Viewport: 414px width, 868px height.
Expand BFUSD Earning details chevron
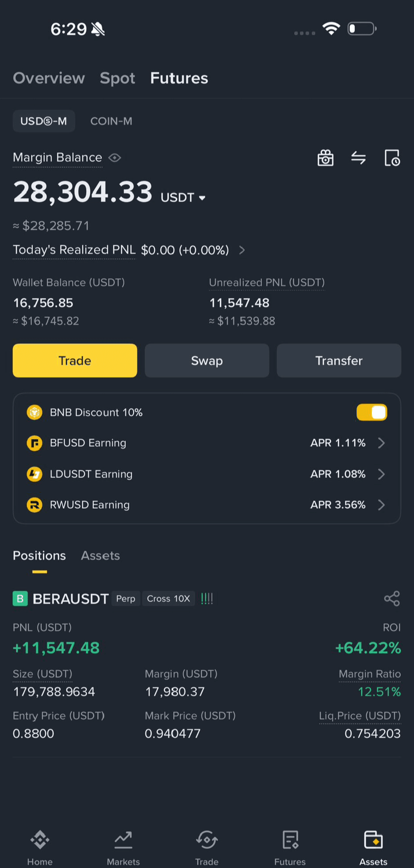coord(381,443)
